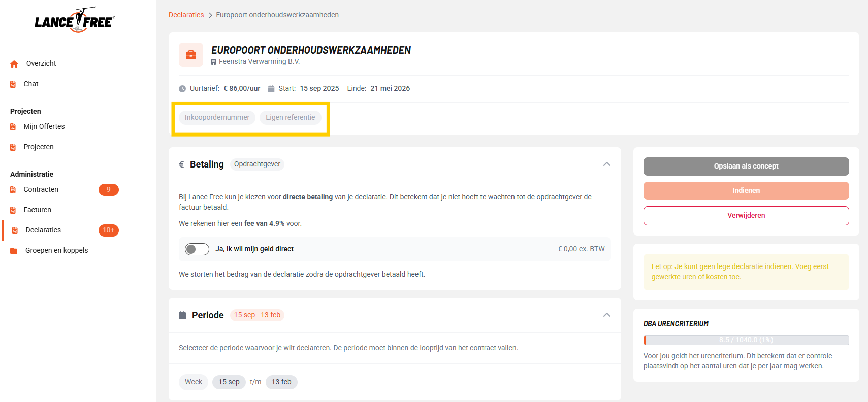The image size is (868, 402).
Task: Click the Inkoopordernummer field
Action: tap(217, 118)
